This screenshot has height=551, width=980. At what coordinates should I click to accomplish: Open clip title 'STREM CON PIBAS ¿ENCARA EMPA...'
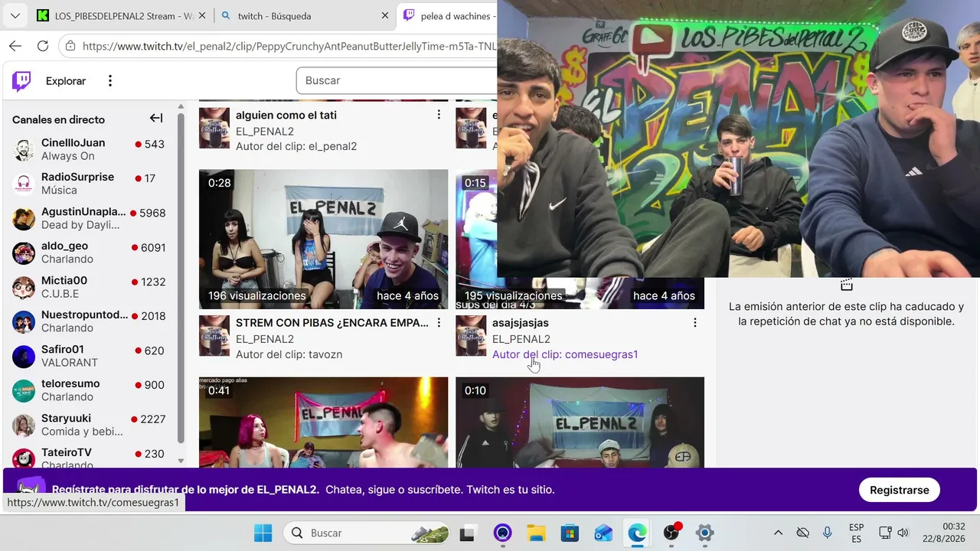[x=332, y=323]
